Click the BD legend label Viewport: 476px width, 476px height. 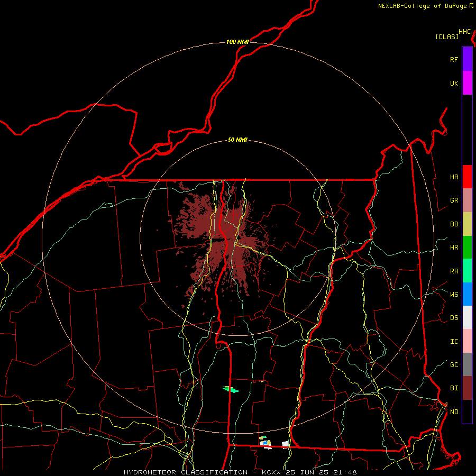454,224
